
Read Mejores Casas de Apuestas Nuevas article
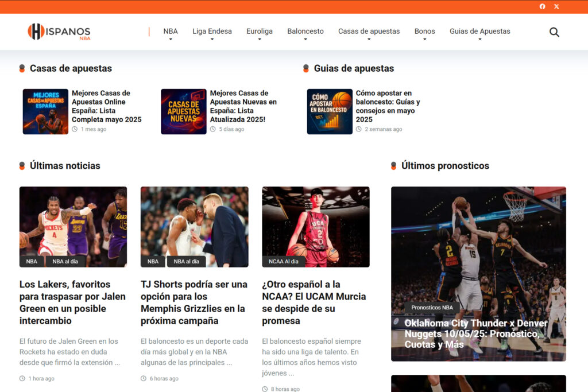(x=243, y=106)
